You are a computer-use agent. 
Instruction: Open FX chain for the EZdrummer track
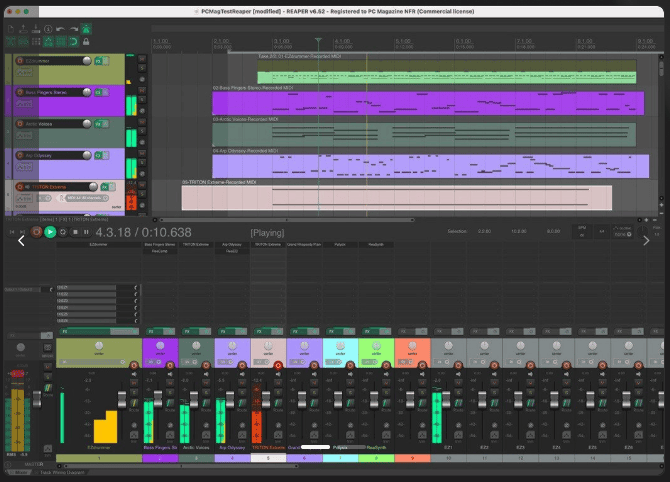99,61
